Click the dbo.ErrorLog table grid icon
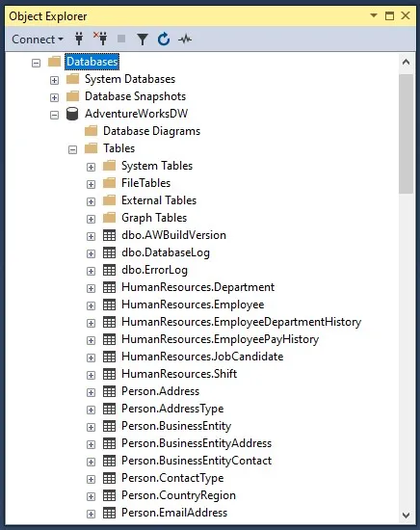Viewport: 420px width, 530px height. (x=109, y=270)
